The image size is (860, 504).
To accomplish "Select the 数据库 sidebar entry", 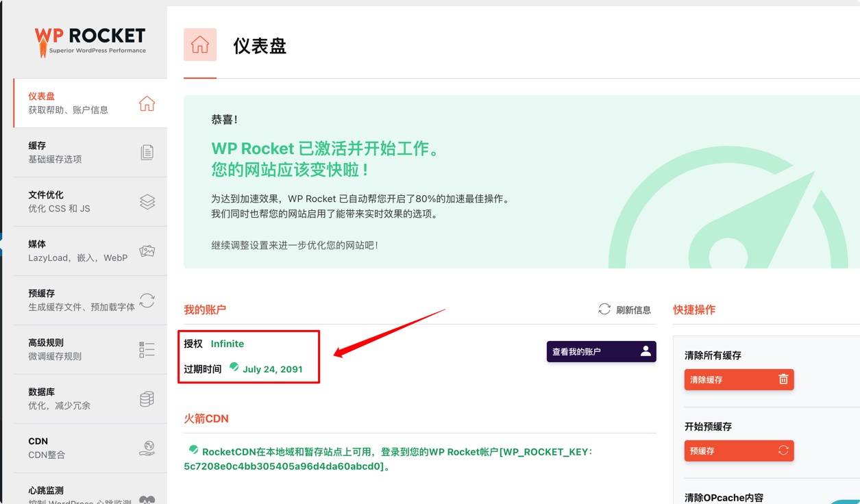I will pos(90,399).
